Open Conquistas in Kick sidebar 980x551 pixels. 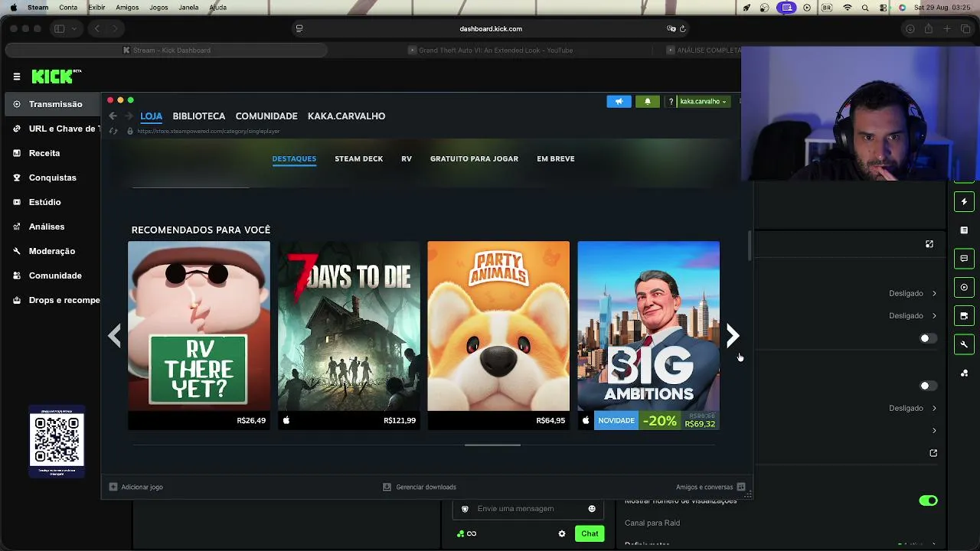[53, 178]
